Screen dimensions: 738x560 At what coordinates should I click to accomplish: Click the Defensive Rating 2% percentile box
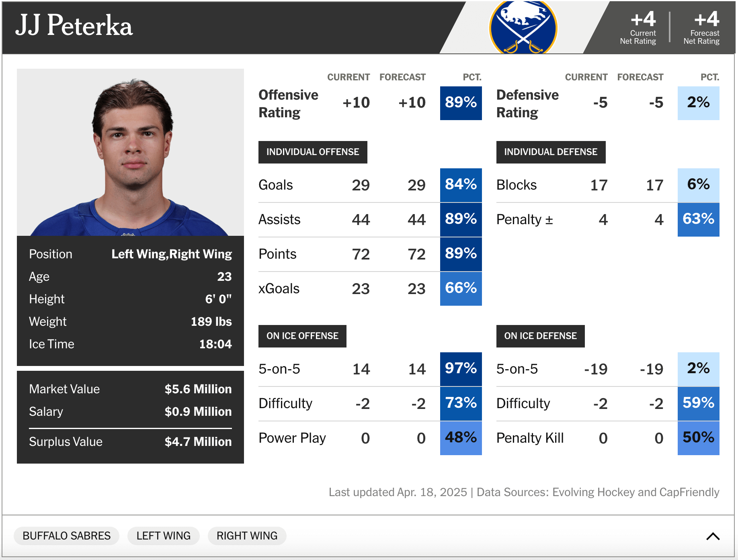698,103
